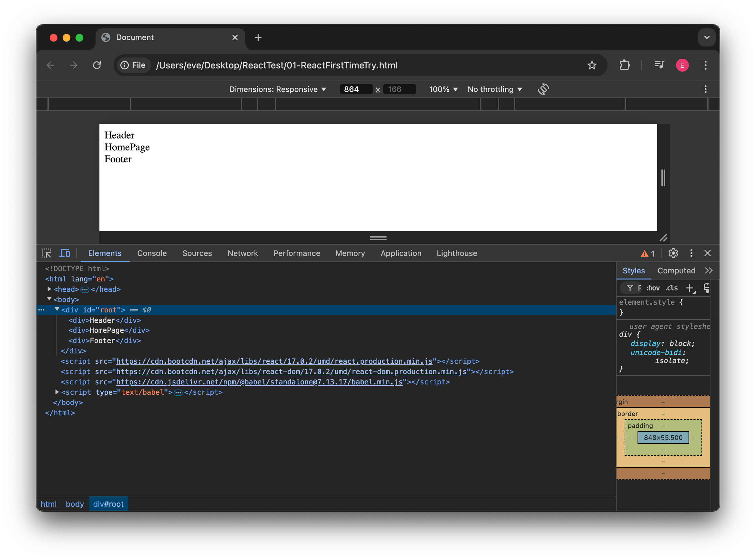Enable the DevTools more options menu
The width and height of the screenshot is (756, 559).
click(x=691, y=253)
